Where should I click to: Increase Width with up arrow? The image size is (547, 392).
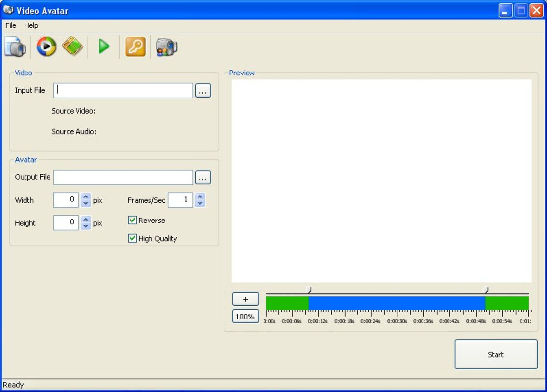coord(86,196)
